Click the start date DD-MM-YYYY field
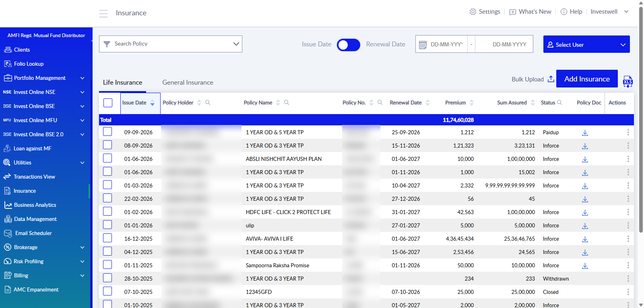 coord(447,44)
